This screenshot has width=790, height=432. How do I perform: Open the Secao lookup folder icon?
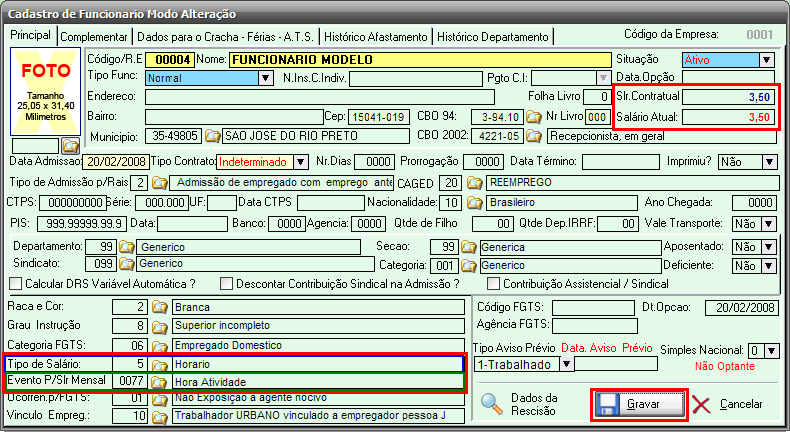tap(469, 247)
